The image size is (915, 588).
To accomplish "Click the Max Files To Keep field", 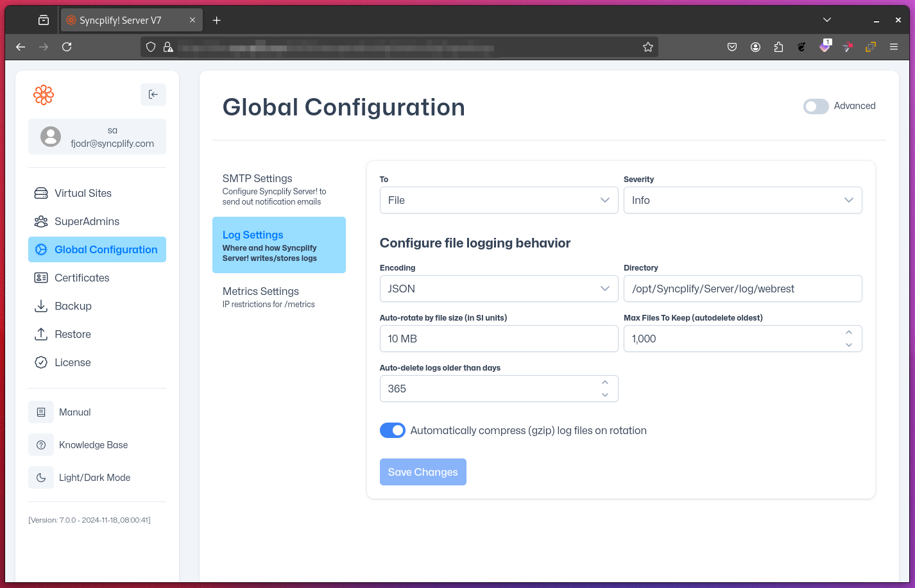I will [743, 339].
